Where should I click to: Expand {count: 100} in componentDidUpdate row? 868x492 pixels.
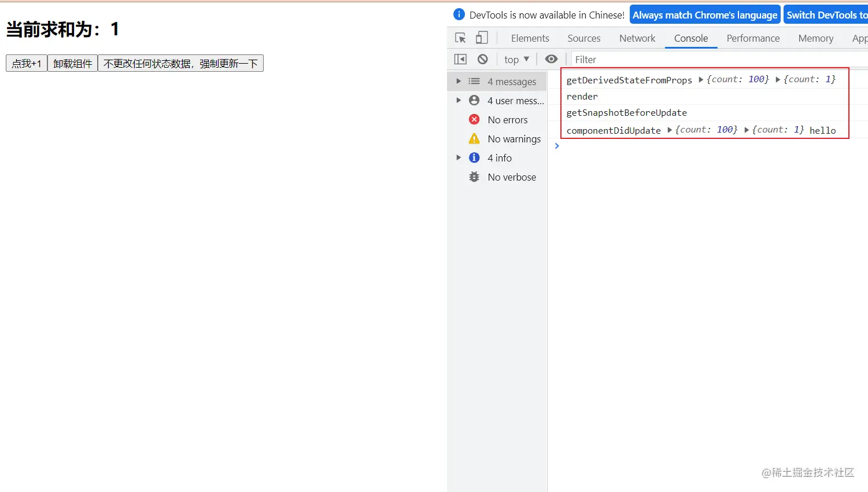pos(670,130)
